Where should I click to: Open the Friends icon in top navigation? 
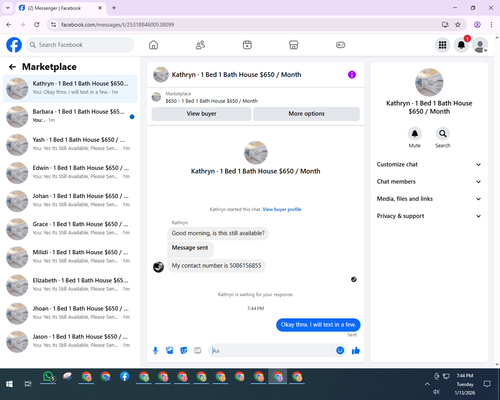[x=200, y=45]
